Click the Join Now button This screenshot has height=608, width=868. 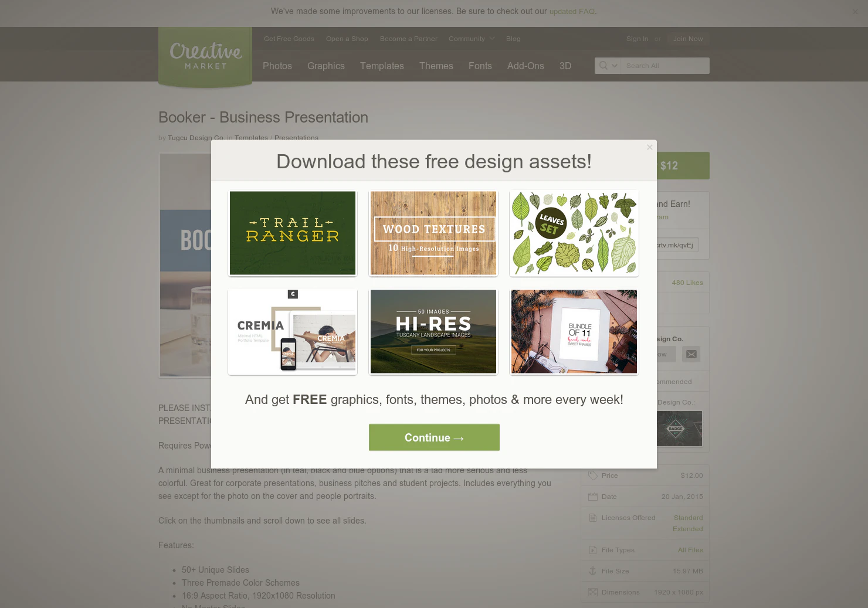[688, 39]
